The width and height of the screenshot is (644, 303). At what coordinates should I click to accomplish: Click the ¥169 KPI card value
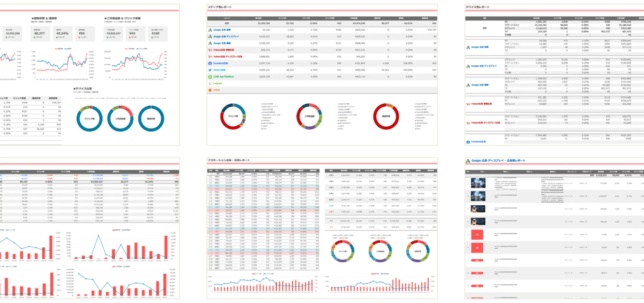tap(156, 33)
